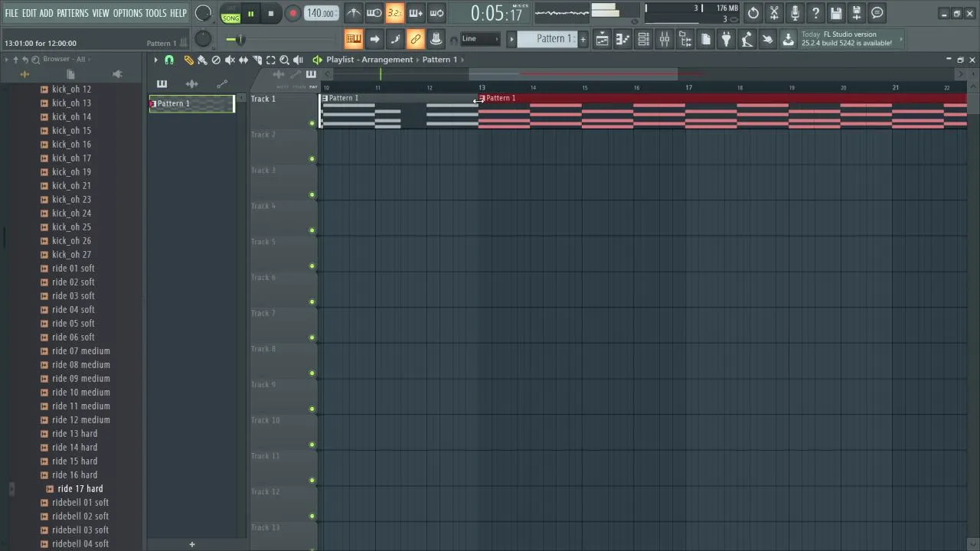
Task: Open the Playlist options menu arrow
Action: click(155, 60)
